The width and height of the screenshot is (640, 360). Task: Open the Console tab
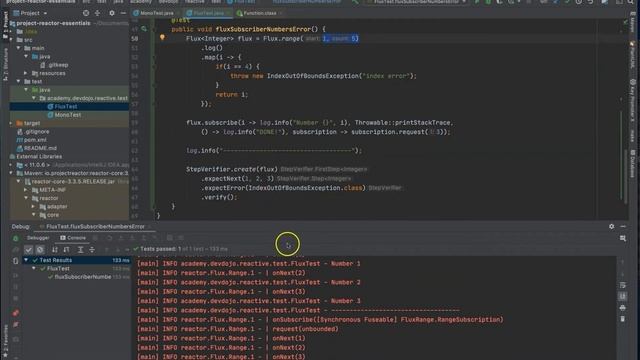click(73, 238)
